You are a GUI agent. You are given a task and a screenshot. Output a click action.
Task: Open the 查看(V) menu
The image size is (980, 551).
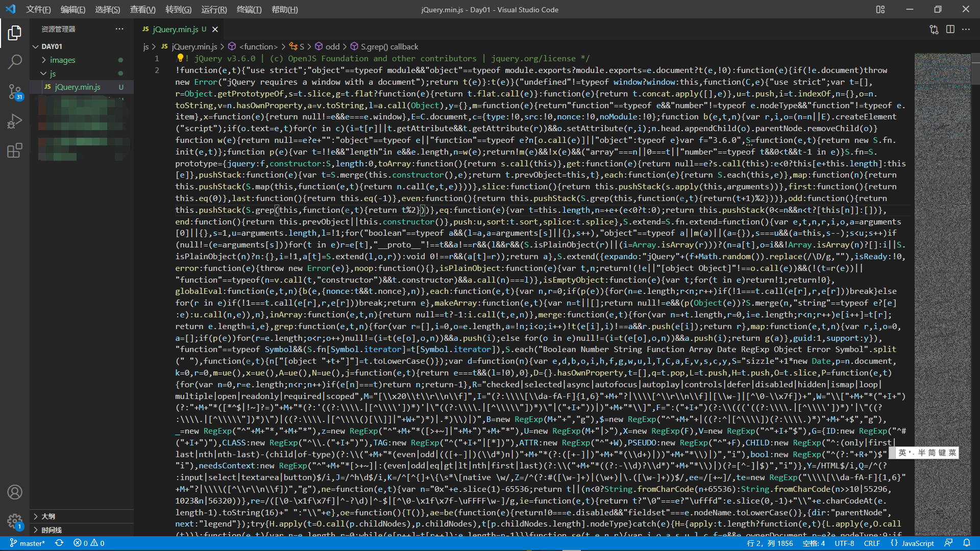pyautogui.click(x=143, y=10)
